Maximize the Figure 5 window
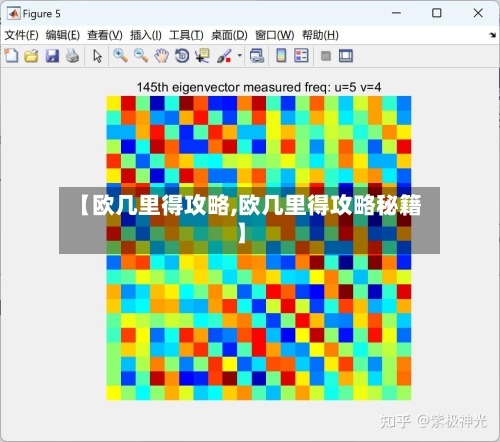This screenshot has width=500, height=442. tap(437, 13)
